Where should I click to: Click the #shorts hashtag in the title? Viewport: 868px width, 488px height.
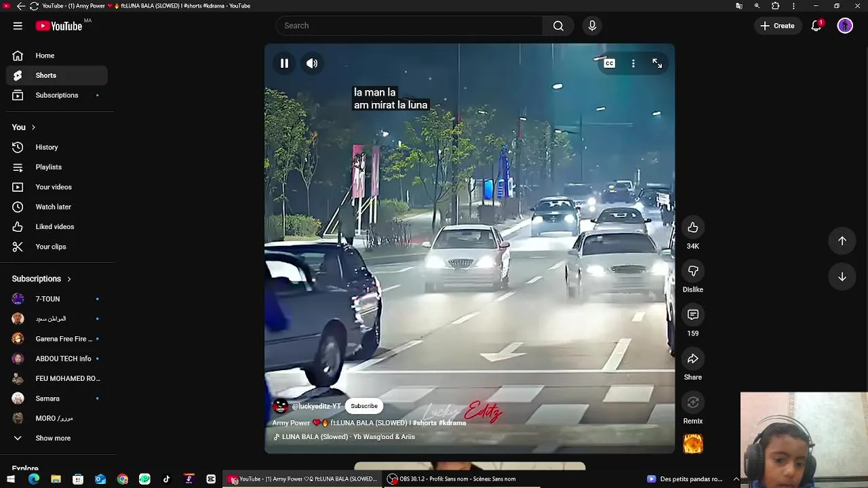coord(425,423)
